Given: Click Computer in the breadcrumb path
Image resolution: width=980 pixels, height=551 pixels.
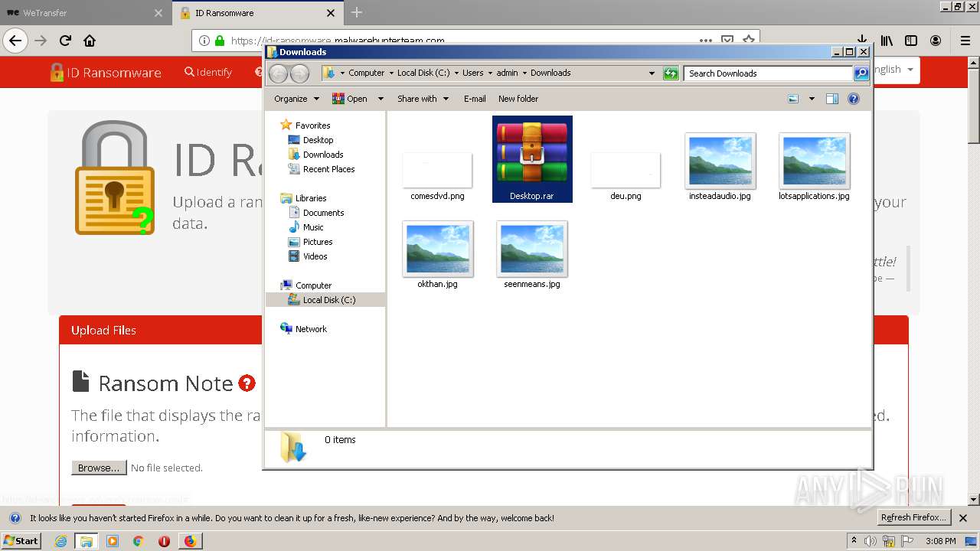Looking at the screenshot, I should tap(366, 73).
